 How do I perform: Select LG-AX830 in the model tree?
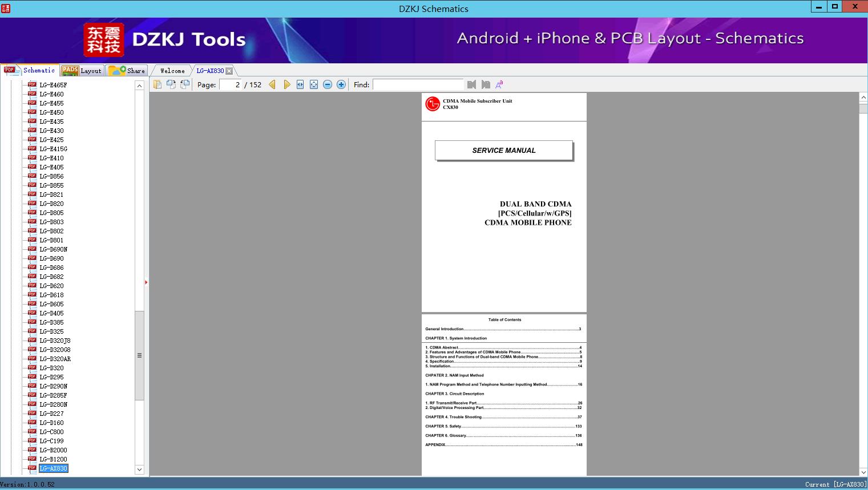[x=54, y=468]
